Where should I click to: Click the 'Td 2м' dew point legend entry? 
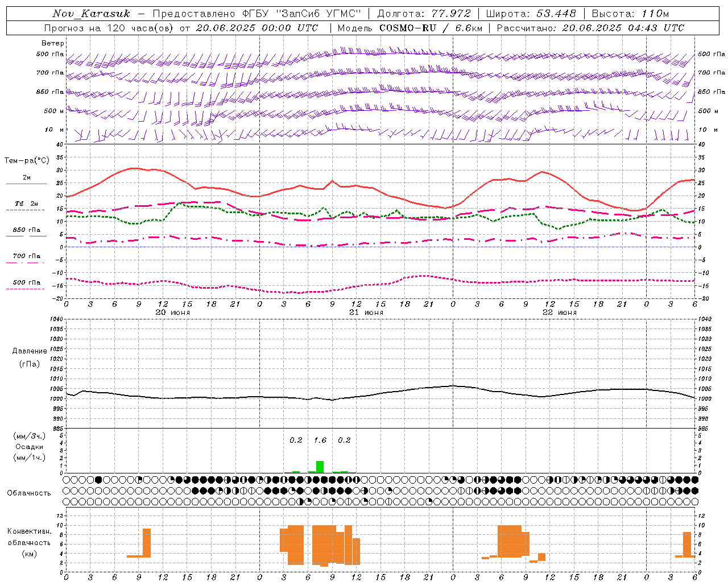(26, 203)
